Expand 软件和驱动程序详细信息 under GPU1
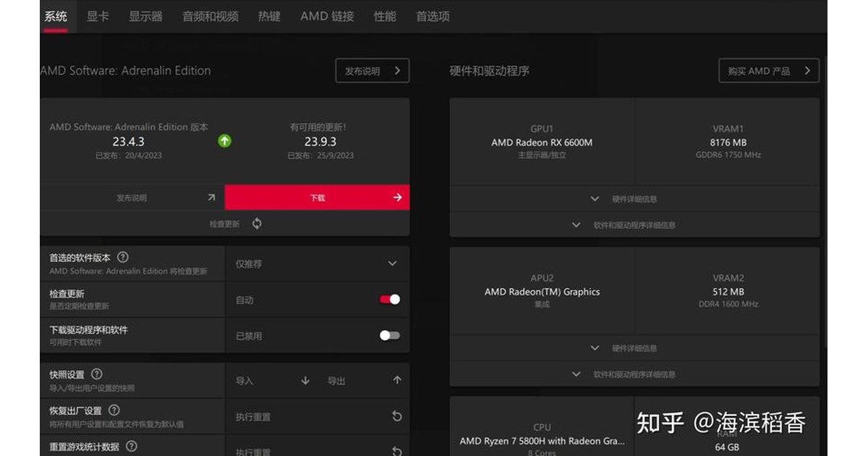The image size is (868, 456). click(x=634, y=225)
